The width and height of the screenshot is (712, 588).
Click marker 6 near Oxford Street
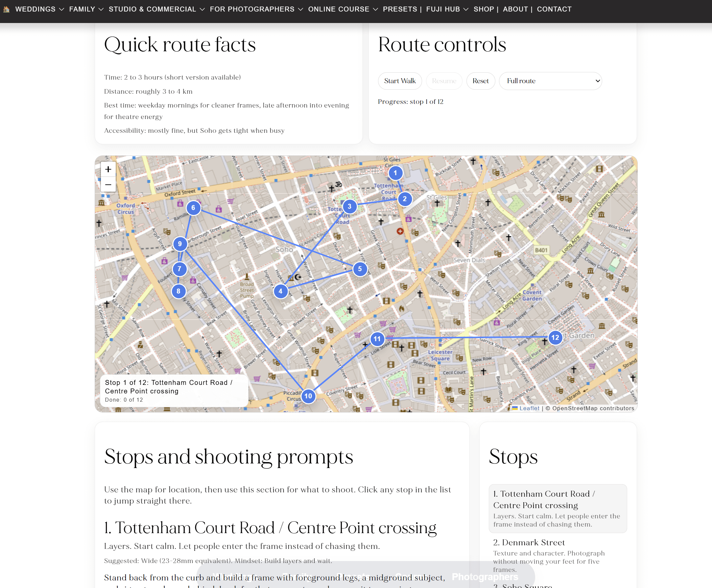193,208
